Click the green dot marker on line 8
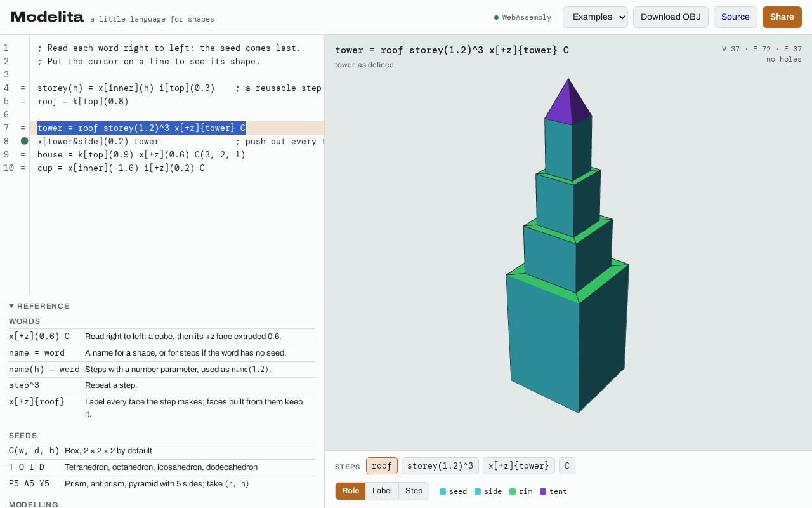 (24, 141)
